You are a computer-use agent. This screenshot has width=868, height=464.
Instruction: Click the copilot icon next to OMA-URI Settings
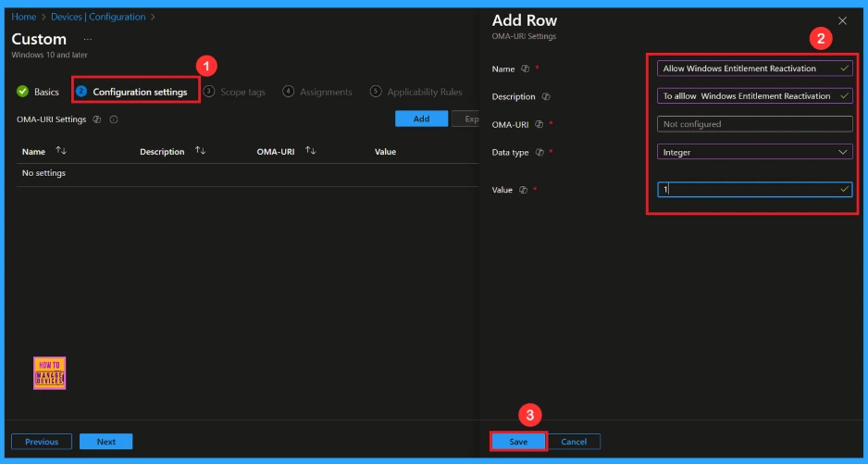click(97, 119)
